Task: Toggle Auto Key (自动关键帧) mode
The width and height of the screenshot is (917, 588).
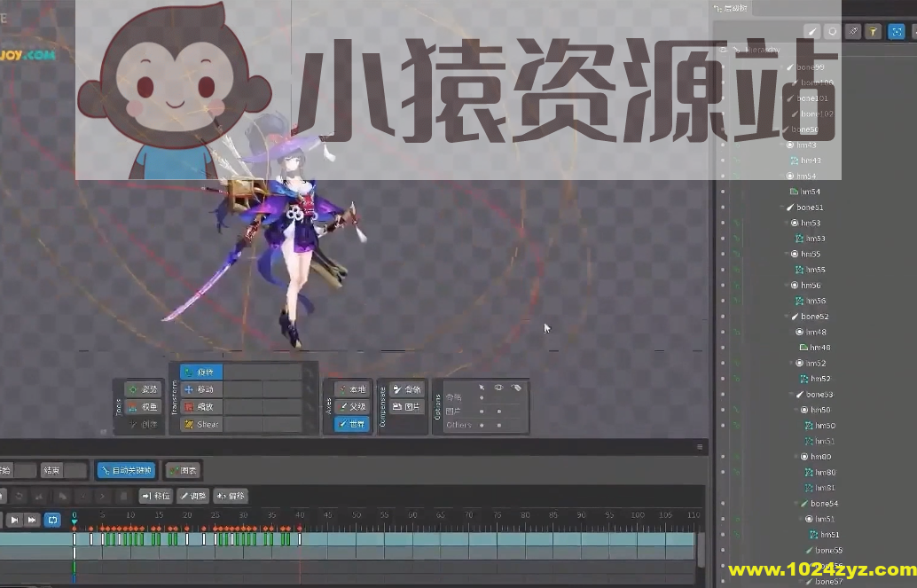Action: (126, 470)
